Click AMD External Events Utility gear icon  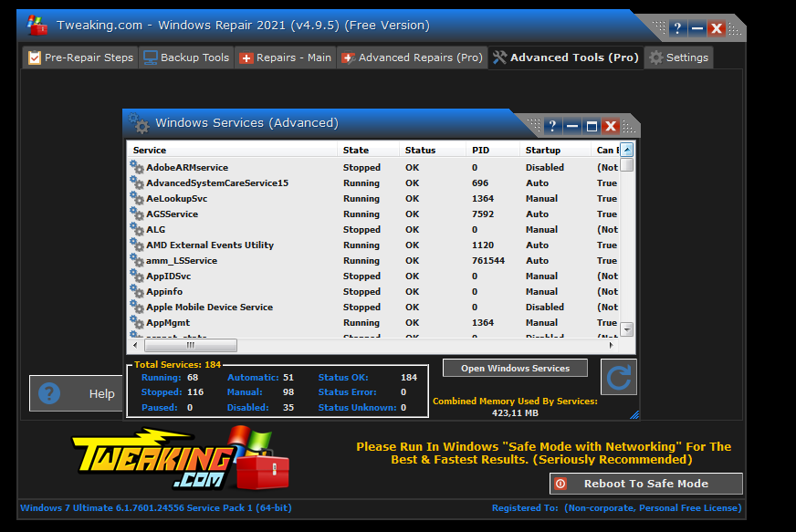pyautogui.click(x=137, y=245)
